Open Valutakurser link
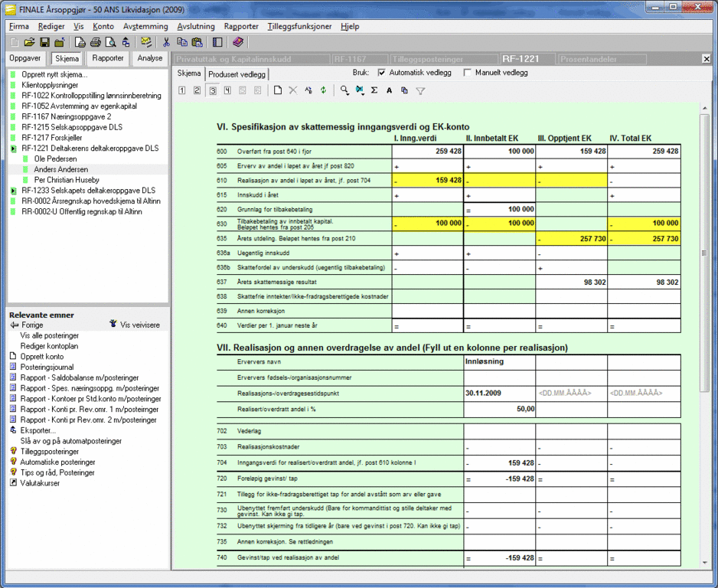 tap(40, 483)
